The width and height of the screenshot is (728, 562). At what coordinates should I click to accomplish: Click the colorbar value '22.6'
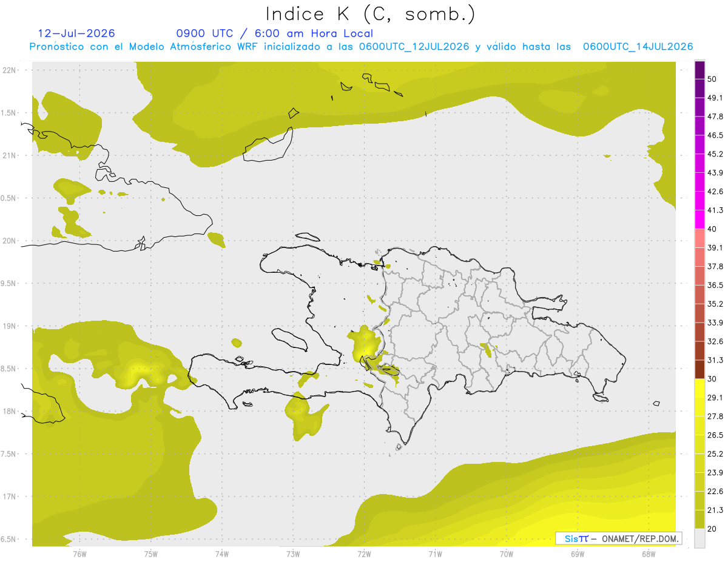[715, 492]
